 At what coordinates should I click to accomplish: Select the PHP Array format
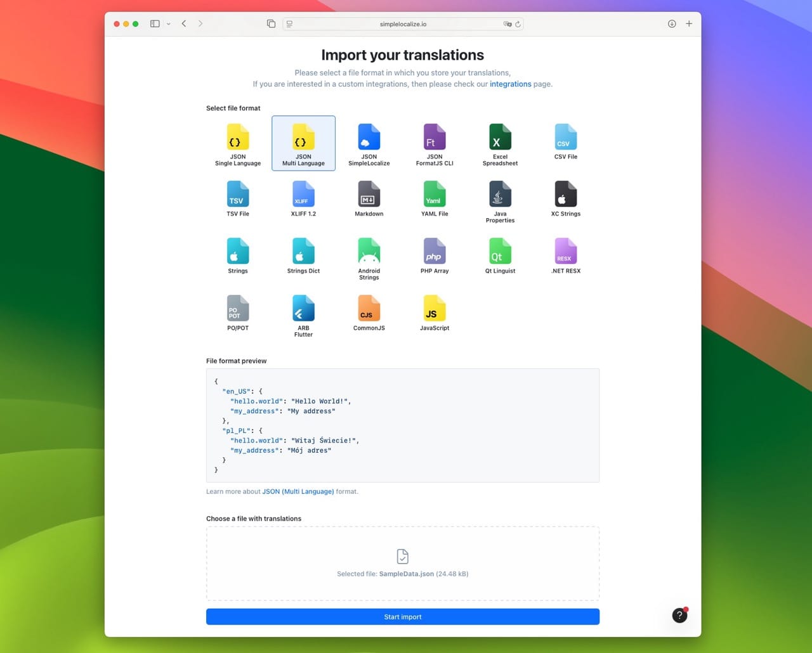point(435,256)
